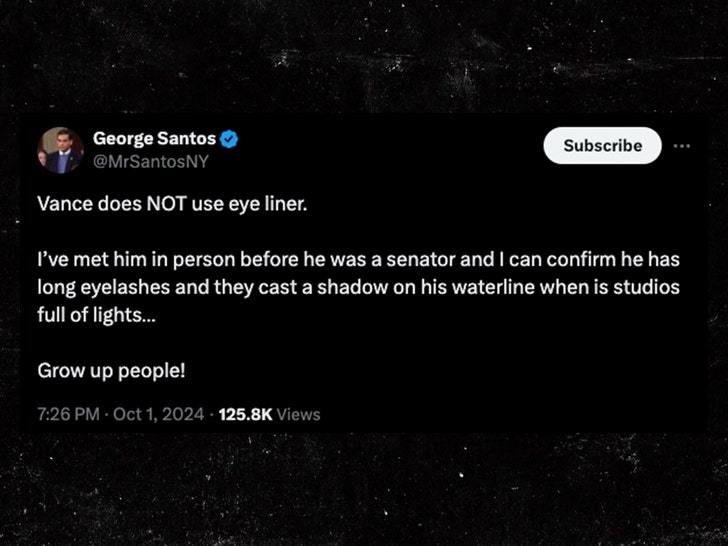The image size is (728, 546).
Task: Click the "Grow up people!" closing line
Action: [x=112, y=370]
